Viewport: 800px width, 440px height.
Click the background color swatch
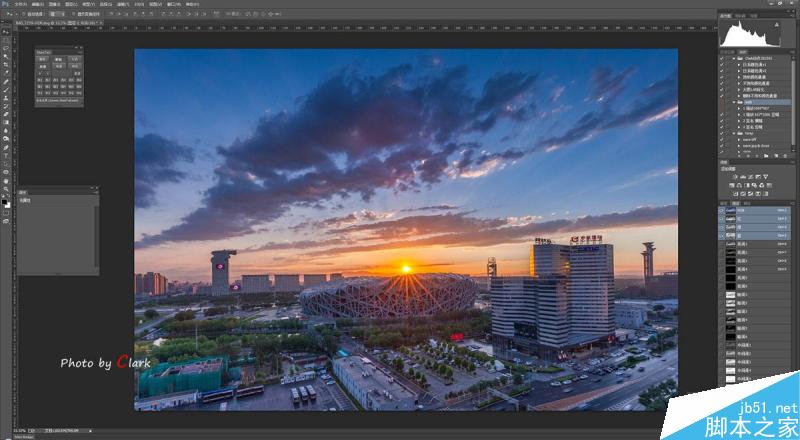(x=8, y=206)
